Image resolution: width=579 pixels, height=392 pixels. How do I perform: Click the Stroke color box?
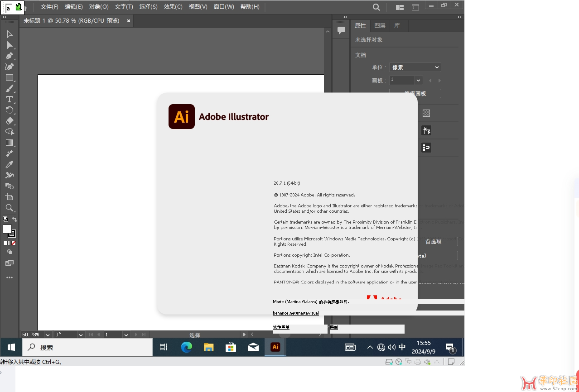pos(13,234)
